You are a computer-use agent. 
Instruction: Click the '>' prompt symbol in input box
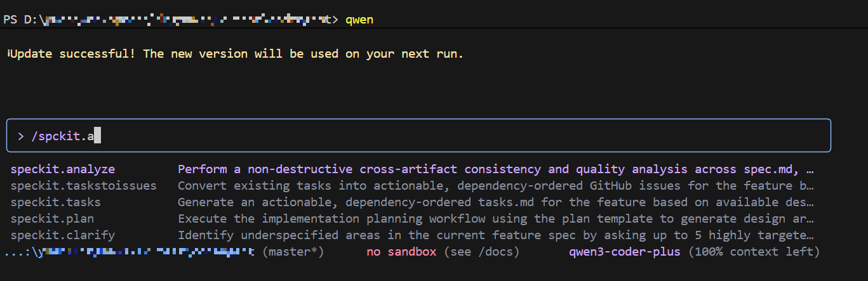tap(21, 136)
